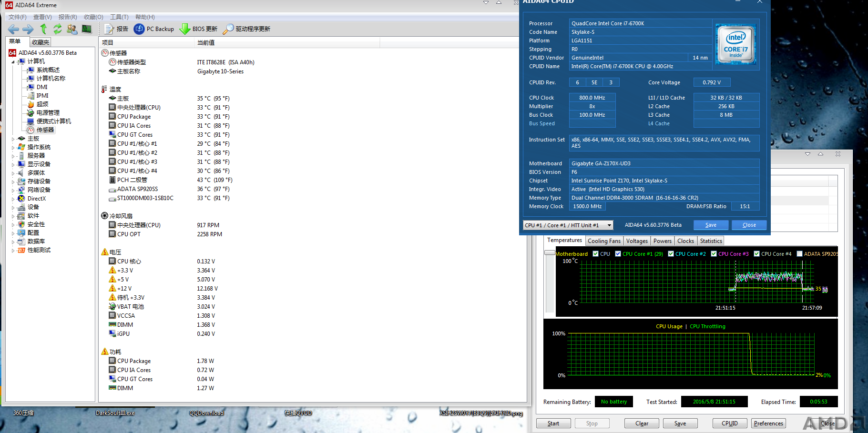This screenshot has height=433, width=868.
Task: Open 报告(R) menu
Action: (68, 17)
